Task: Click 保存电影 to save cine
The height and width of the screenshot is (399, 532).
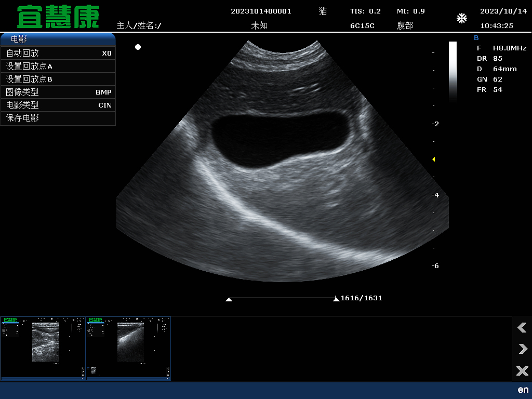Action: click(x=58, y=118)
